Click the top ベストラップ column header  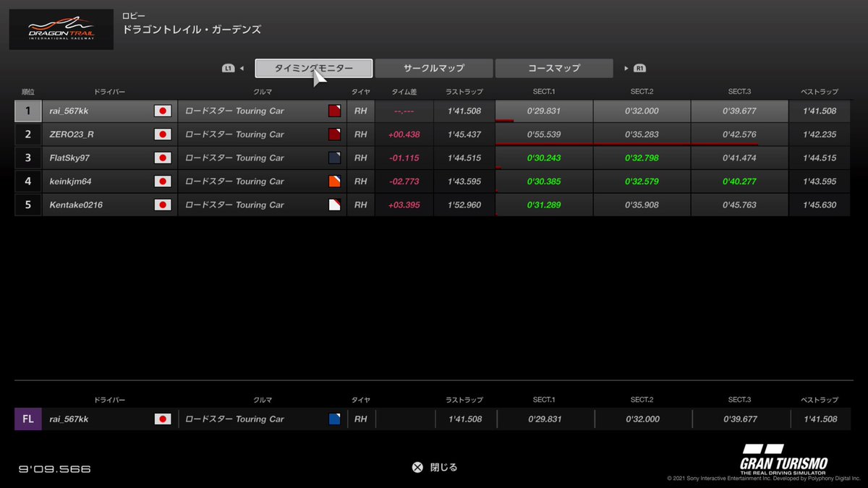click(x=819, y=92)
